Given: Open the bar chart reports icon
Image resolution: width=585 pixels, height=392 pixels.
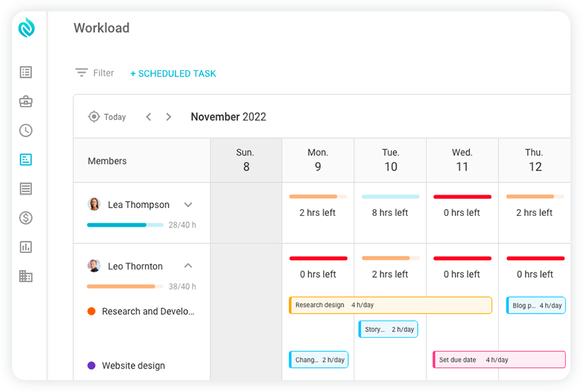Looking at the screenshot, I should pyautogui.click(x=25, y=247).
